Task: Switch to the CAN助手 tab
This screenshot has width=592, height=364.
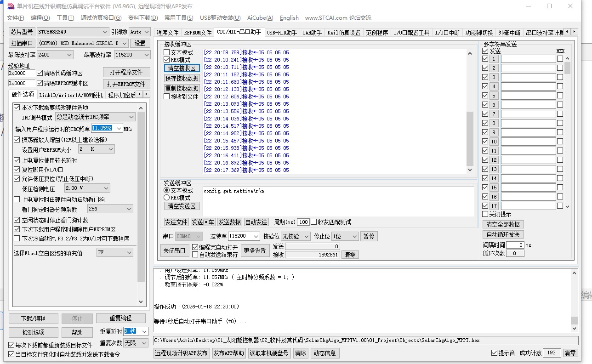Action: point(312,33)
